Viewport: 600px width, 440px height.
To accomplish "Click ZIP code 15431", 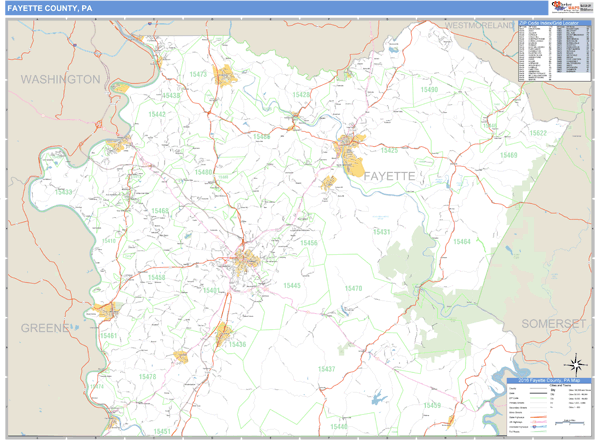I will (382, 231).
